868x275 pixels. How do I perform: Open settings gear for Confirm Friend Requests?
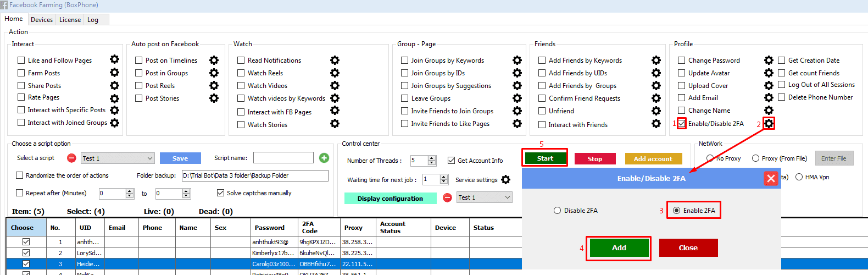point(656,98)
